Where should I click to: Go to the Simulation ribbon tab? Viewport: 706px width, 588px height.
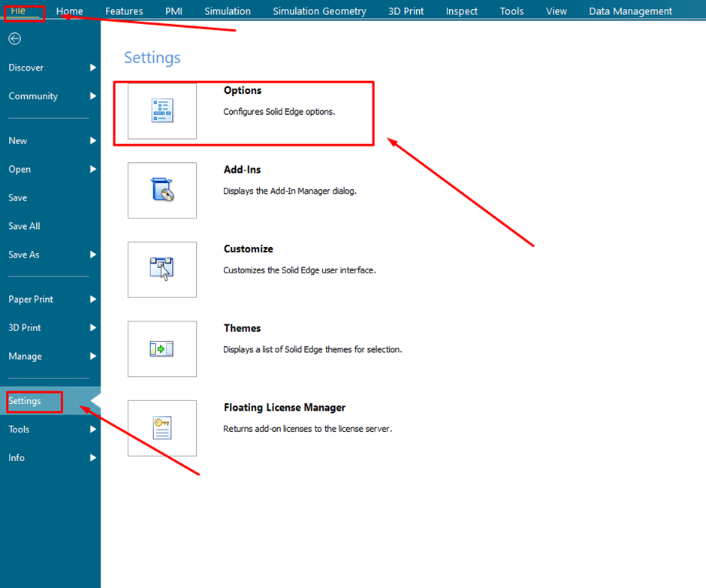coord(228,11)
